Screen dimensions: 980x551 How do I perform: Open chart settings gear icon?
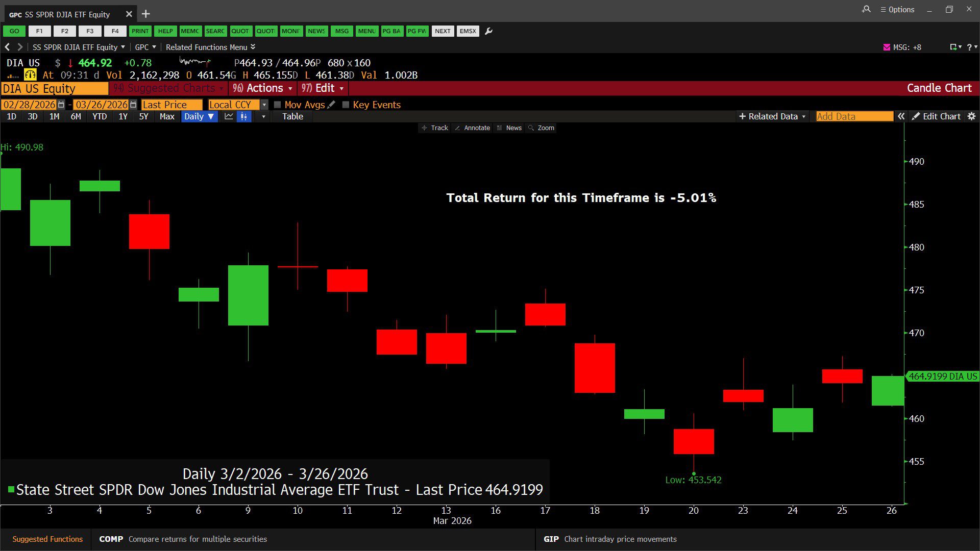point(971,116)
